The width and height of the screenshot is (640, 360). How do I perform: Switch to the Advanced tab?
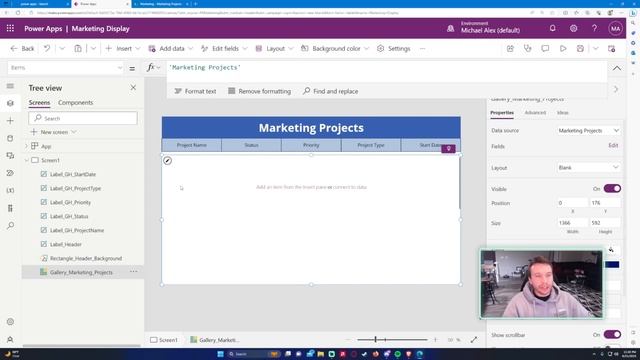click(x=535, y=113)
